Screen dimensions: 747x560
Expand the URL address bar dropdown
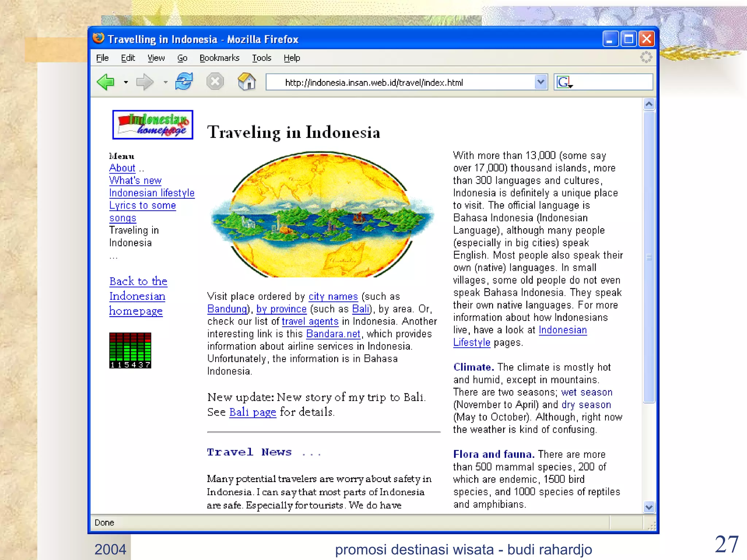tap(541, 82)
